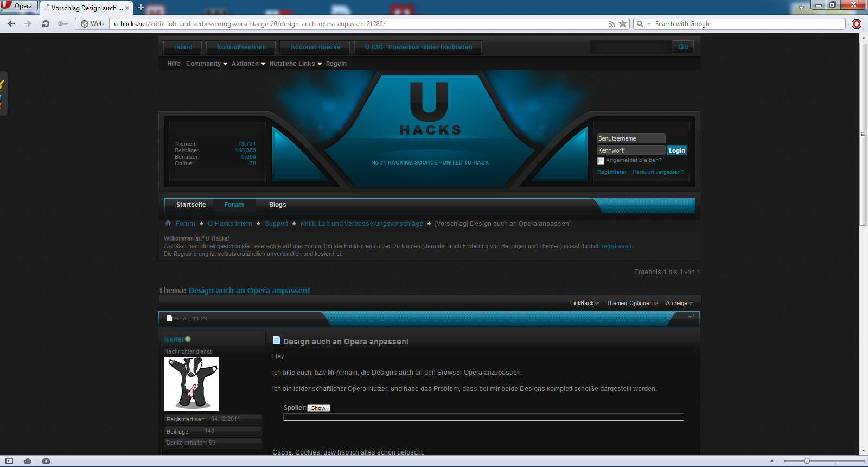Expand the Nützliche Links menu
This screenshot has width=868, height=467.
point(295,64)
